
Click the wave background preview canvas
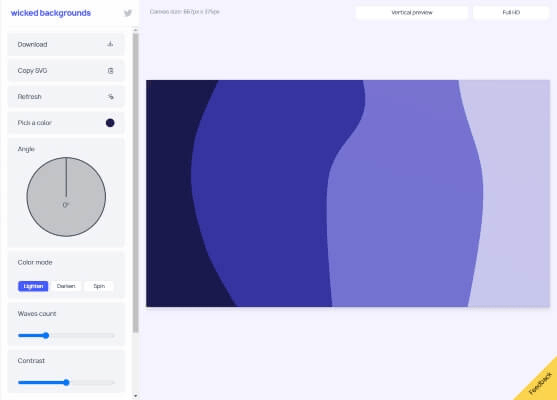348,194
